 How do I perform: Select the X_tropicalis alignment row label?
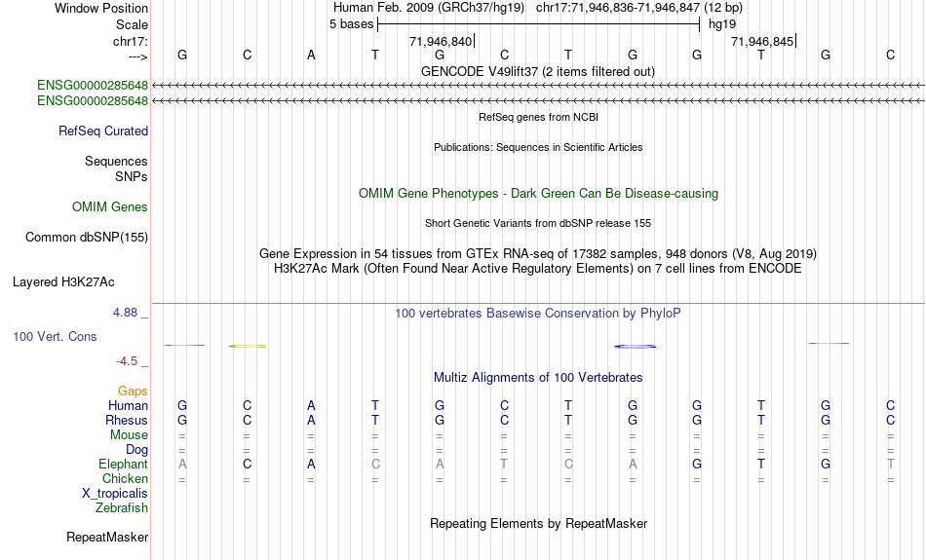[x=115, y=494]
